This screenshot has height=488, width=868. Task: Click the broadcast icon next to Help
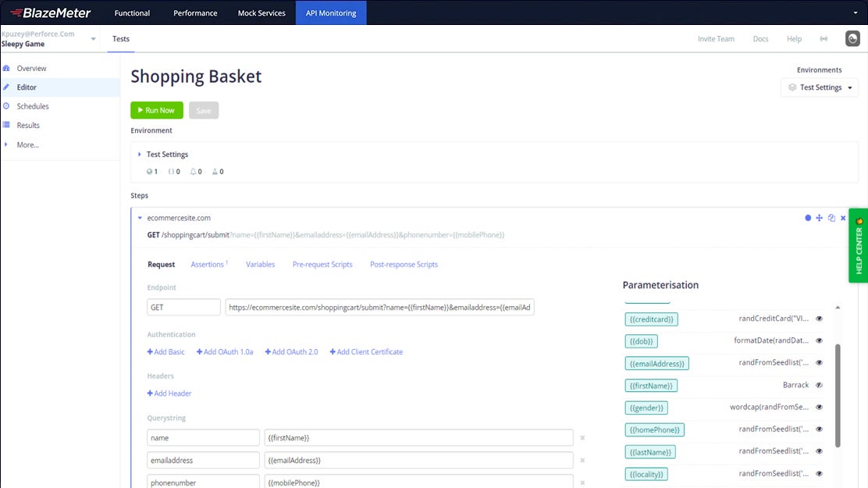[824, 39]
